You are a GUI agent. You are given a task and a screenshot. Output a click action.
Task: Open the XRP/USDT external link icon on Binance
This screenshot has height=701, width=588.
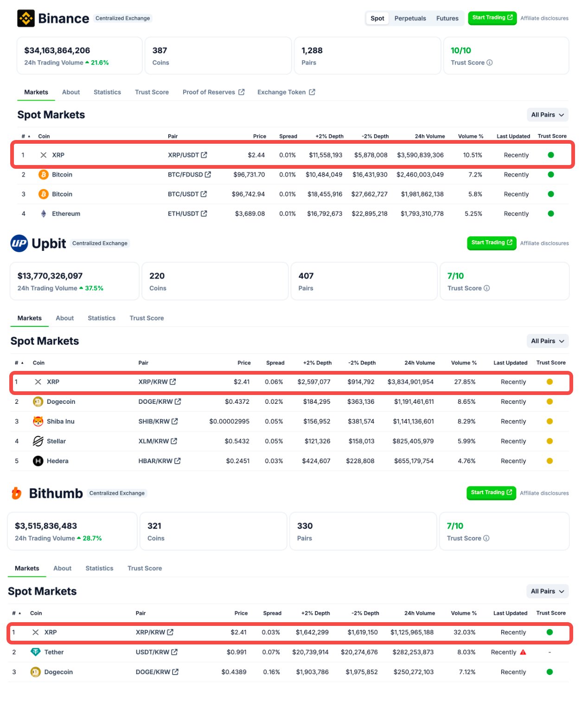[204, 155]
